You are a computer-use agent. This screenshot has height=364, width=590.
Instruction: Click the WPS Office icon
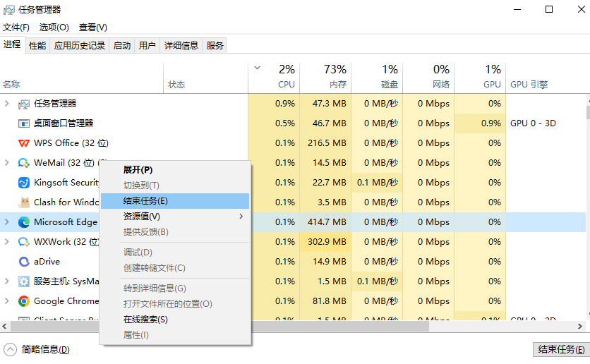coord(24,143)
